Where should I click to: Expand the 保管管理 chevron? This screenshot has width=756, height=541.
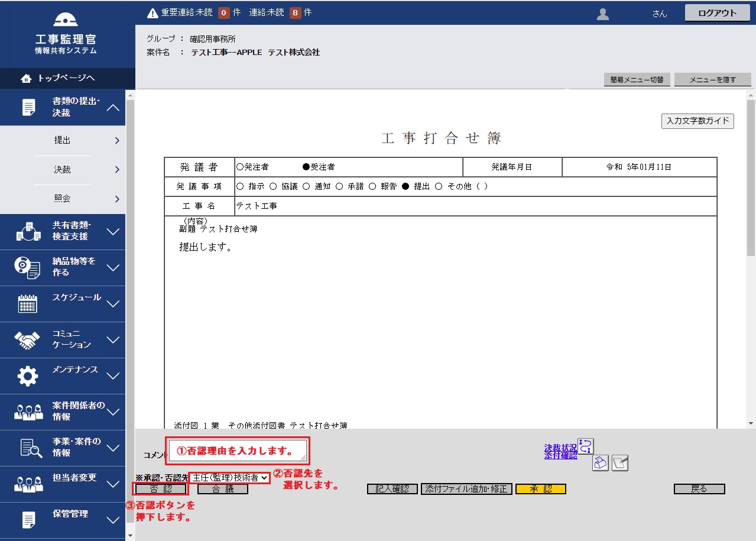113,521
